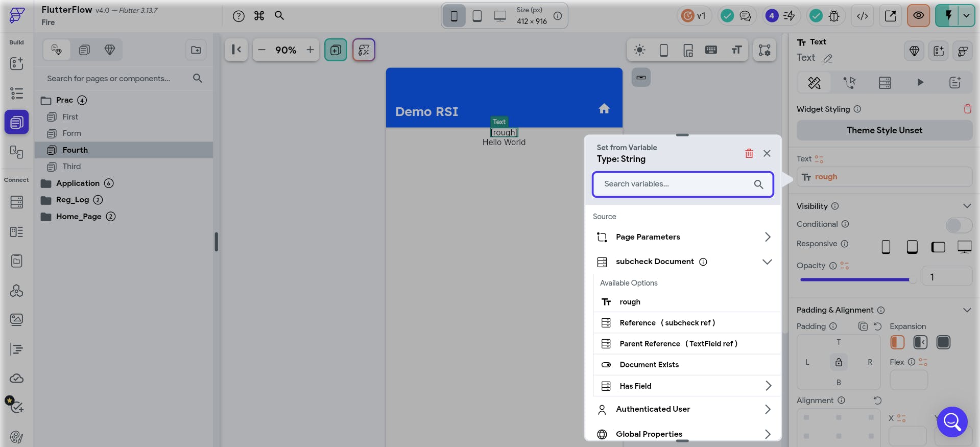Toggle the dark mode sun icon
The width and height of the screenshot is (980, 447).
click(639, 50)
